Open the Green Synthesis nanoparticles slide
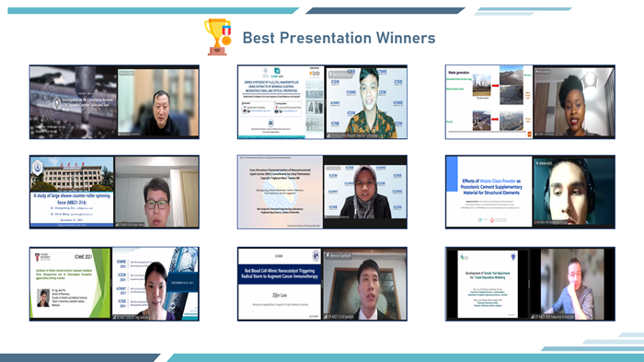 pos(281,102)
